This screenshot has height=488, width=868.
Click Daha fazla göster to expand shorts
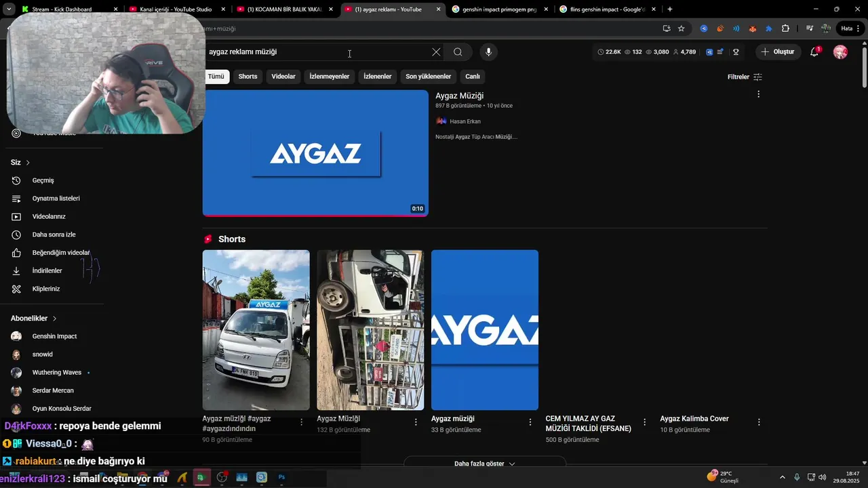coord(484,464)
